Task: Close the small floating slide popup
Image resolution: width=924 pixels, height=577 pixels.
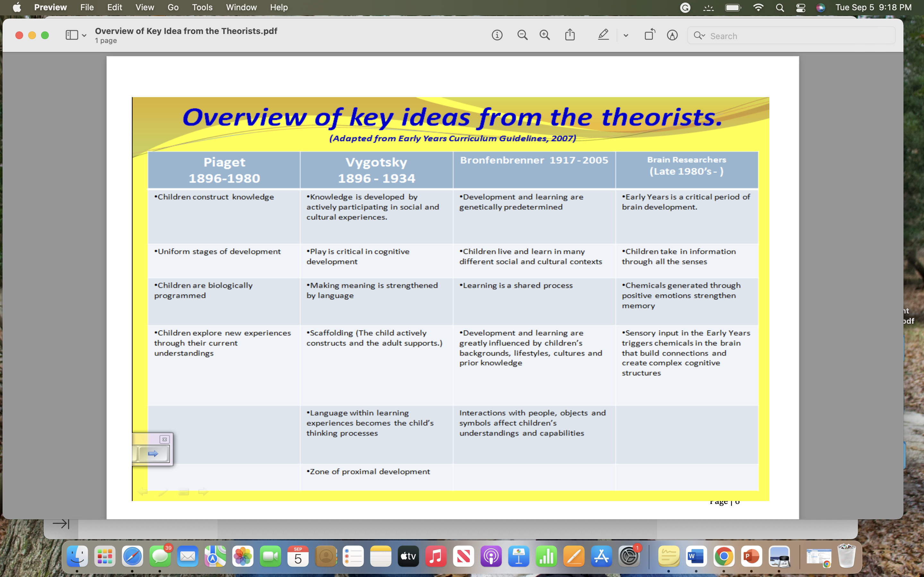Action: click(165, 439)
